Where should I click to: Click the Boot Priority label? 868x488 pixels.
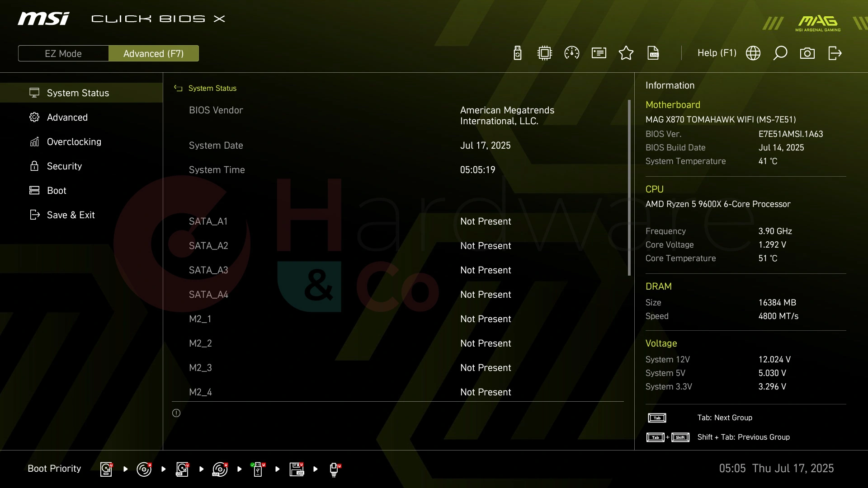[x=54, y=469]
